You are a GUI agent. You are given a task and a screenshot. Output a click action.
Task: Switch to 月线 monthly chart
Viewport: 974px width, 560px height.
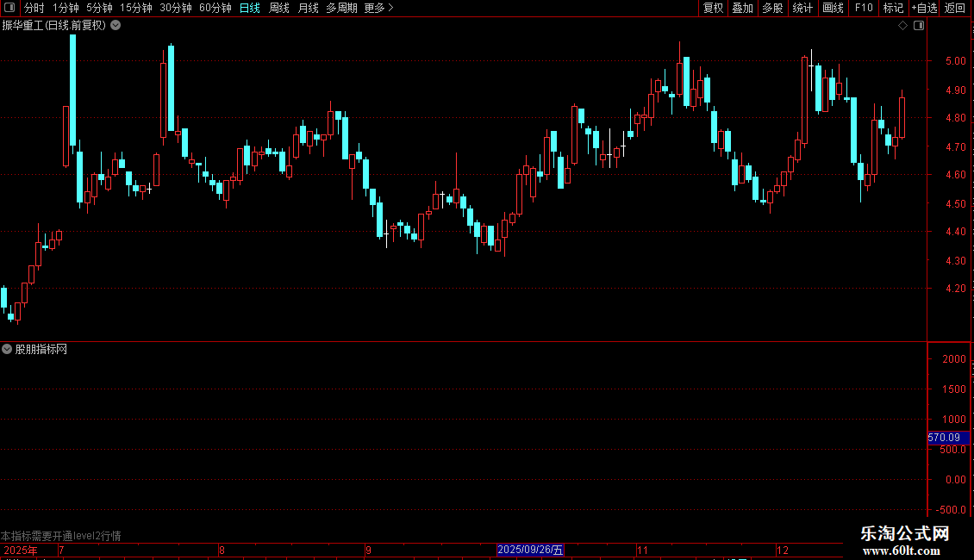click(308, 8)
